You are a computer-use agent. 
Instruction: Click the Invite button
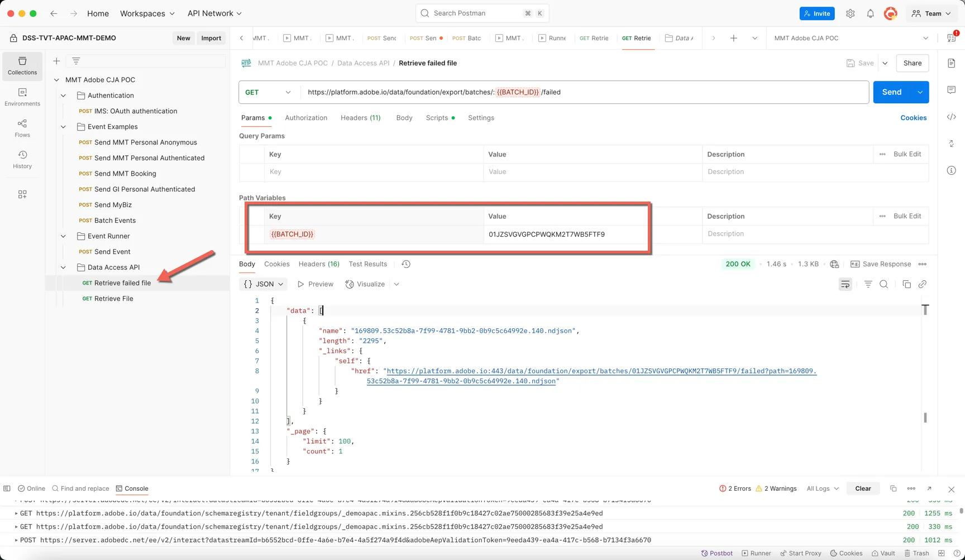click(x=817, y=13)
